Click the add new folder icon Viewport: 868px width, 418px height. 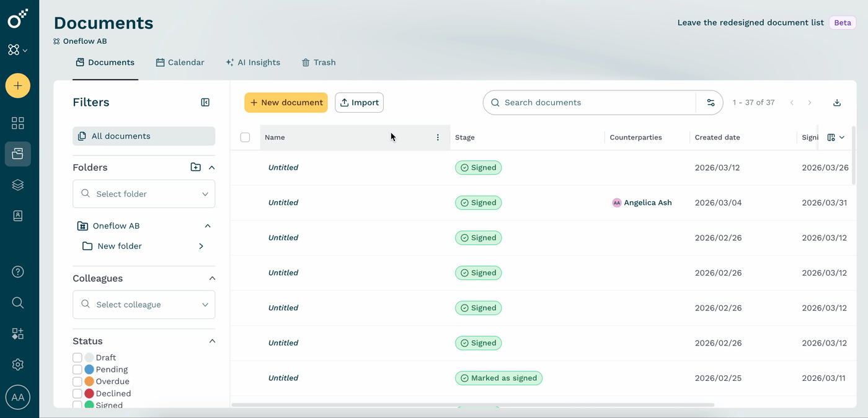pos(196,167)
